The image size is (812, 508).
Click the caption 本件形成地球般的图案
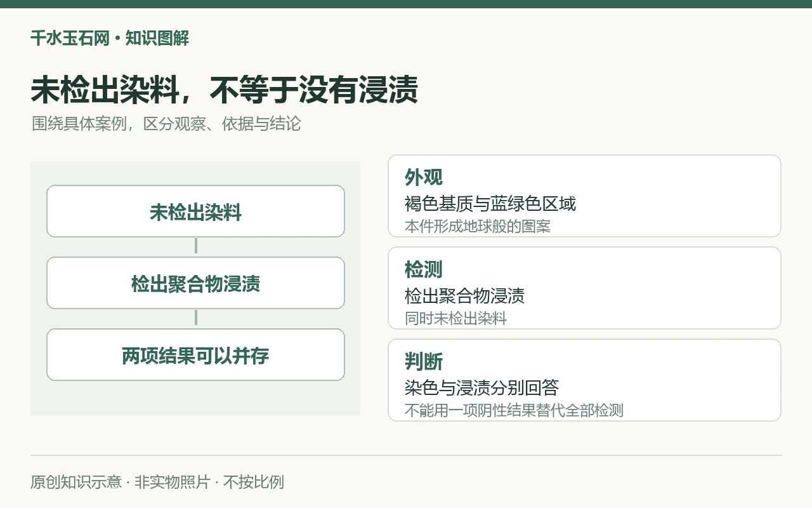coord(478,226)
